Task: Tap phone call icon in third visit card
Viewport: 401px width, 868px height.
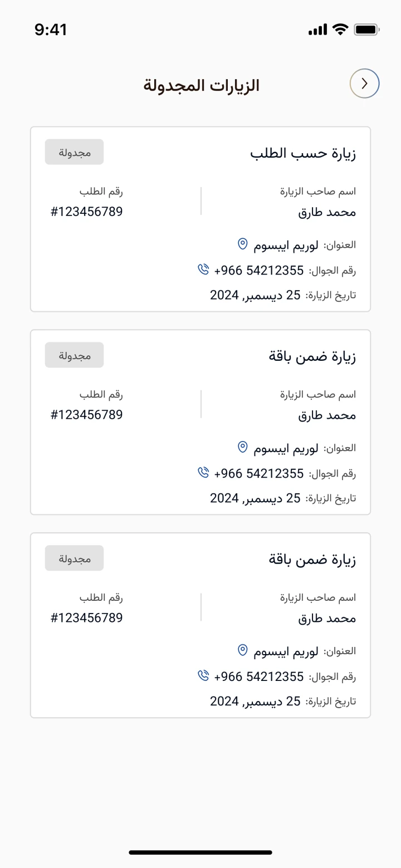Action: pyautogui.click(x=203, y=676)
